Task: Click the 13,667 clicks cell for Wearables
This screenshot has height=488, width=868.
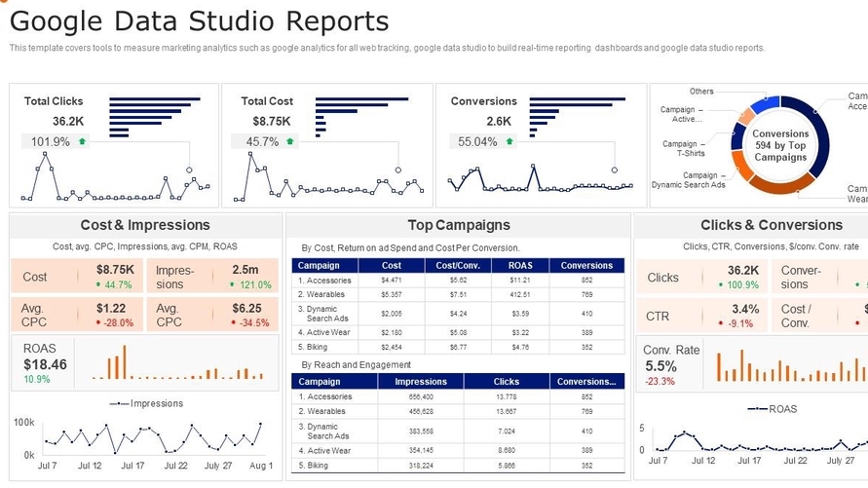Action: [x=507, y=412]
